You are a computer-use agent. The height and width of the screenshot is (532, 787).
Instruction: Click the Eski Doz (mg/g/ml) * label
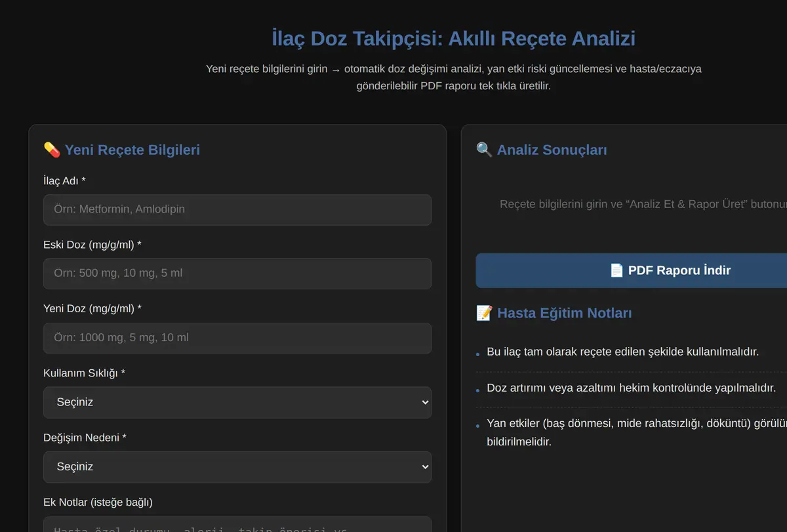[92, 245]
